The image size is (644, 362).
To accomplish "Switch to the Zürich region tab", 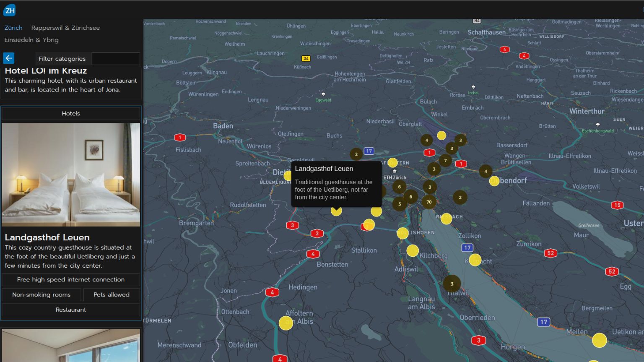I will tap(13, 28).
